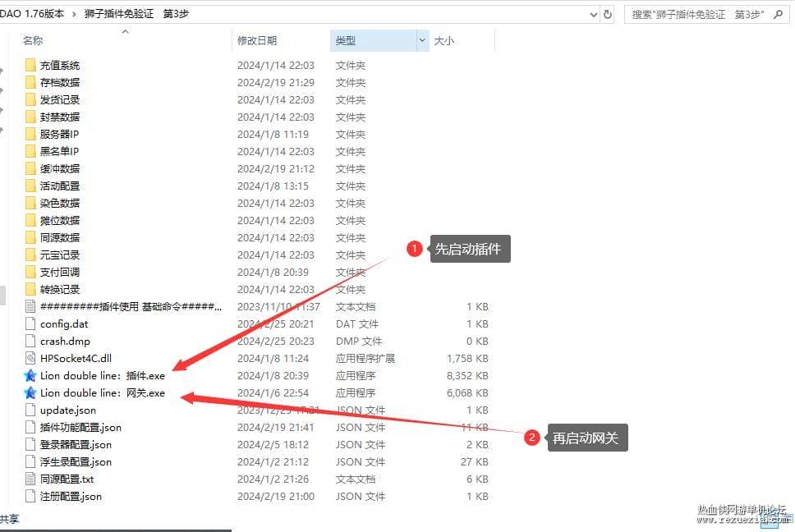This screenshot has height=532, width=795.
Task: Select the update.json file icon
Action: tap(30, 410)
